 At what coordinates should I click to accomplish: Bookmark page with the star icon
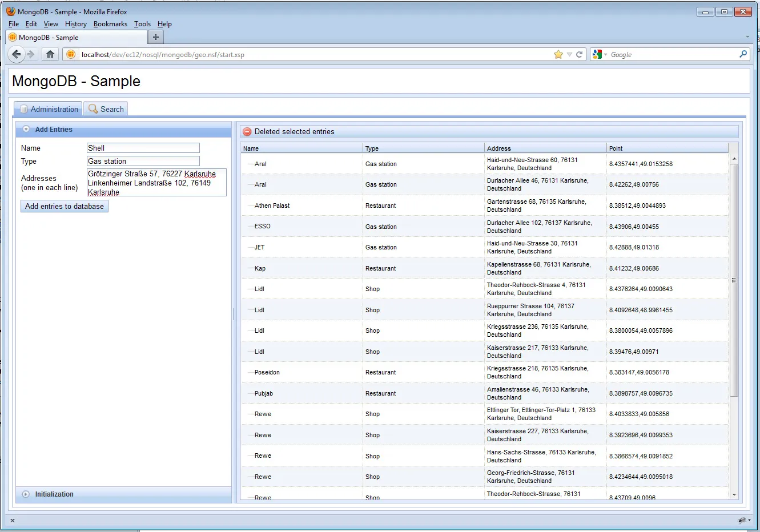558,55
